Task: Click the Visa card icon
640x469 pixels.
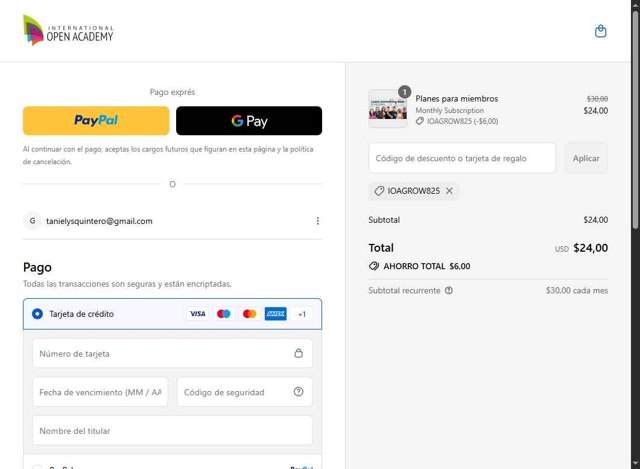Action: click(198, 314)
